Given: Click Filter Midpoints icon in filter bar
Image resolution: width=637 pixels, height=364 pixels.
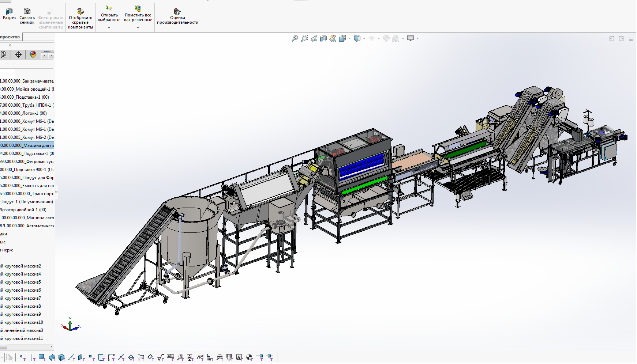Looking at the screenshot, I should click(x=121, y=357).
